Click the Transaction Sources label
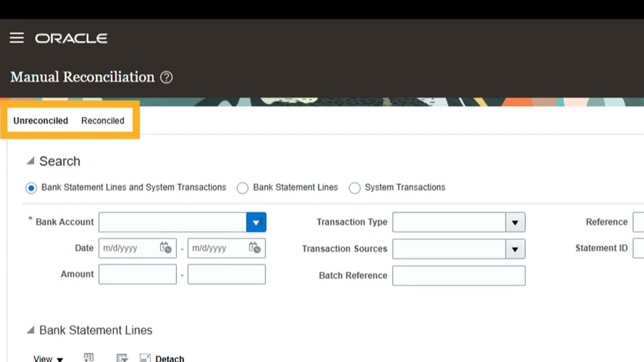The height and width of the screenshot is (362, 644). [345, 249]
